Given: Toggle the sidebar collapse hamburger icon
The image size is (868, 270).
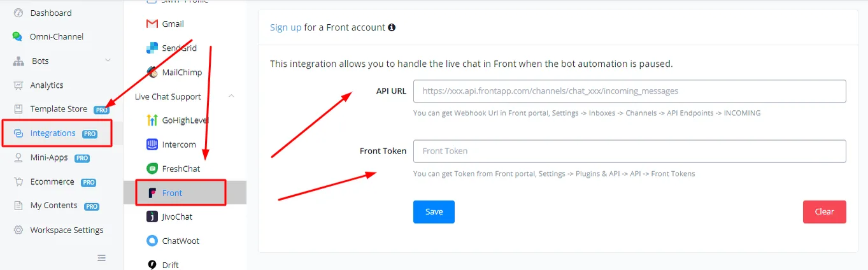Looking at the screenshot, I should pyautogui.click(x=101, y=258).
